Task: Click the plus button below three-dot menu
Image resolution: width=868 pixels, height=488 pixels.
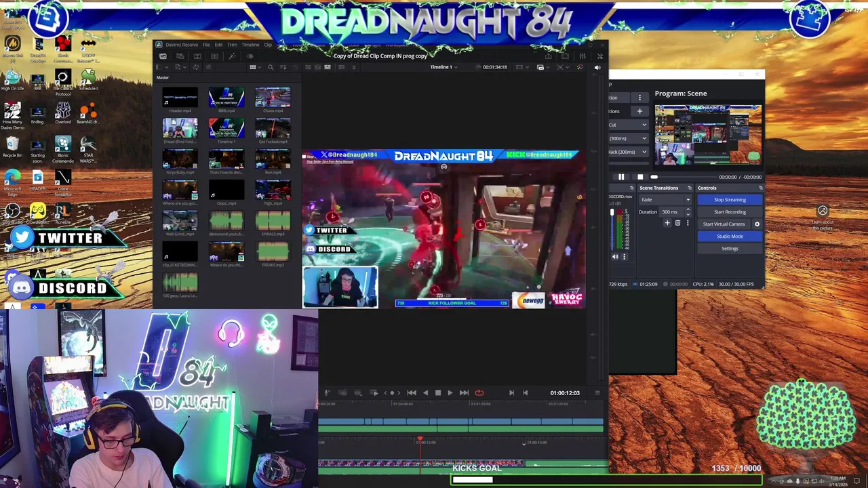Action: [x=639, y=111]
